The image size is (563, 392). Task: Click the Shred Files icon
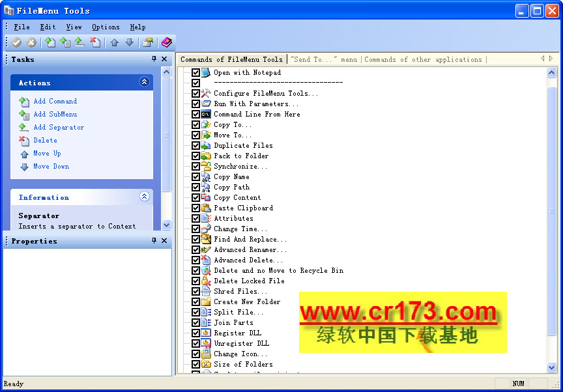tap(206, 291)
